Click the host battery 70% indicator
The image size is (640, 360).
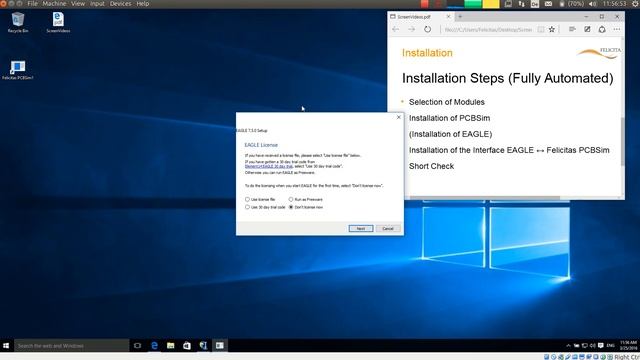click(572, 4)
